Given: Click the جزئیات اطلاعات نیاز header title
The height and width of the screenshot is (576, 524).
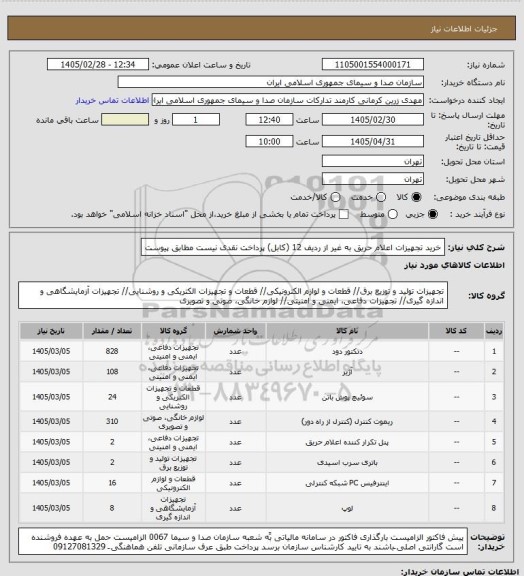Looking at the screenshot, I should pyautogui.click(x=464, y=29).
